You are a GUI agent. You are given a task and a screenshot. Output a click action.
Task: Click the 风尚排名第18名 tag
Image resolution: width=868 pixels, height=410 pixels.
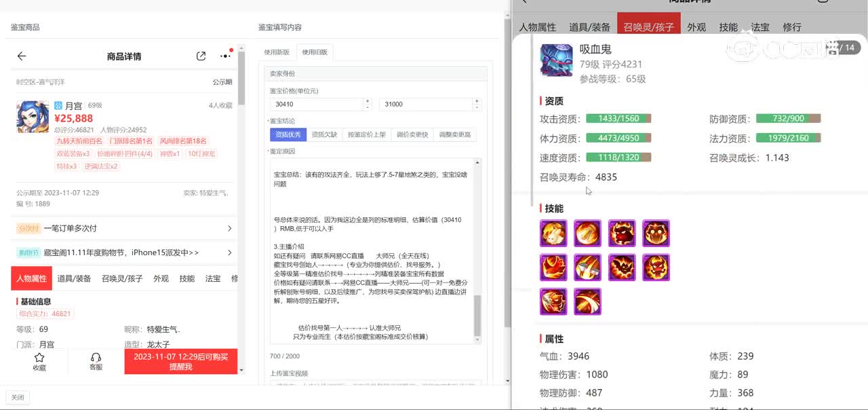pyautogui.click(x=183, y=141)
